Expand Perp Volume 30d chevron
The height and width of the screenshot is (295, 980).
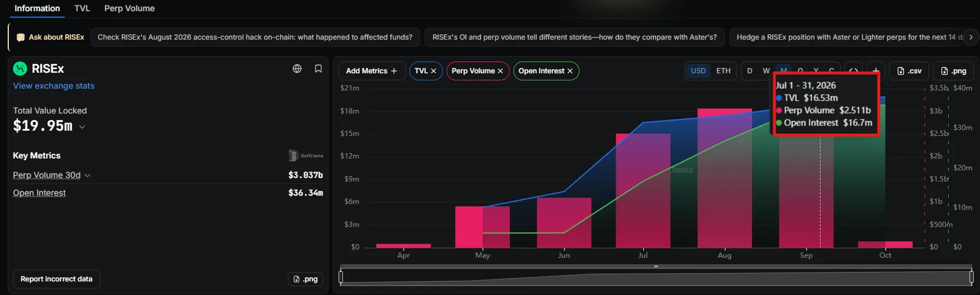tap(87, 176)
